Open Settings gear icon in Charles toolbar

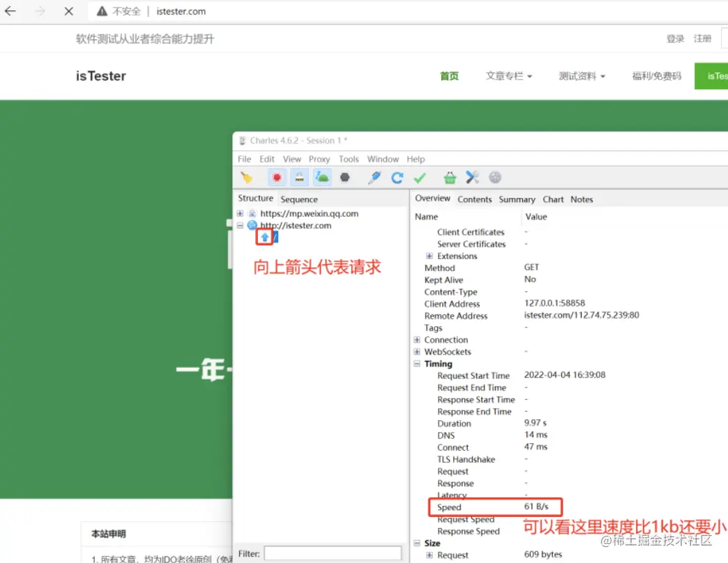[x=495, y=178]
